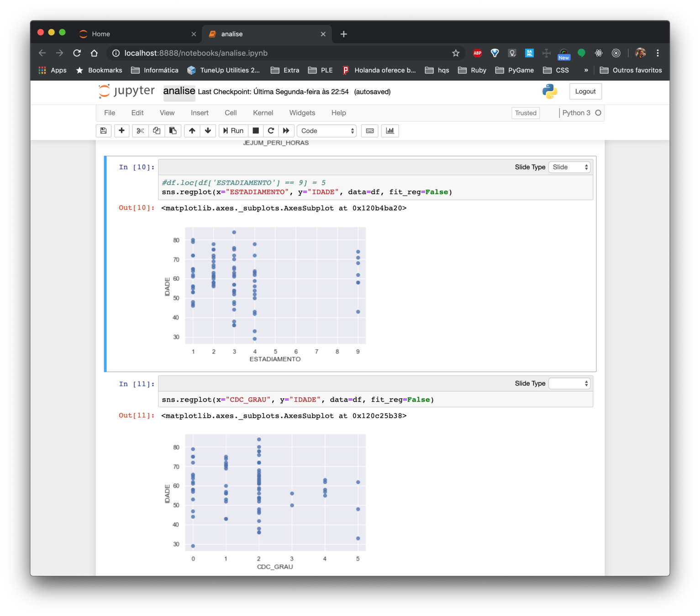Open the Informática bookmarks folder
This screenshot has width=700, height=616.
click(x=155, y=70)
